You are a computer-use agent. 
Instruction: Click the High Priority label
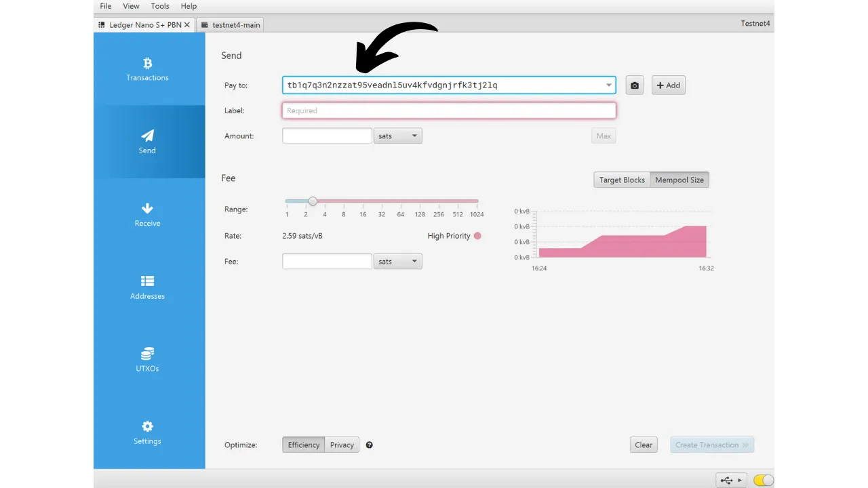449,236
